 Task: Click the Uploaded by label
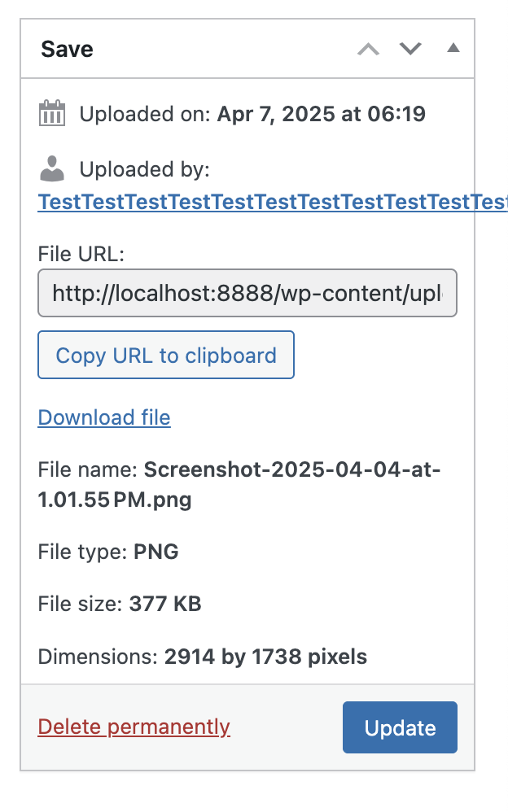[145, 170]
